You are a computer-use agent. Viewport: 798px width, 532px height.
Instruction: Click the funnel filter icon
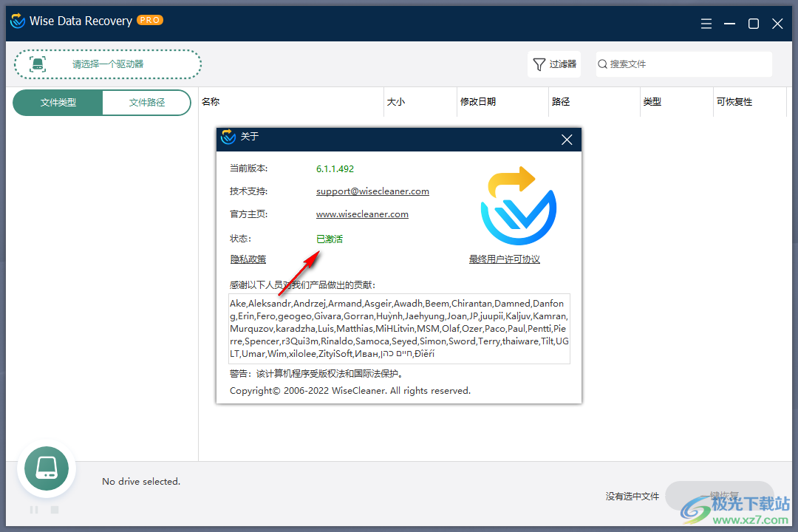539,65
